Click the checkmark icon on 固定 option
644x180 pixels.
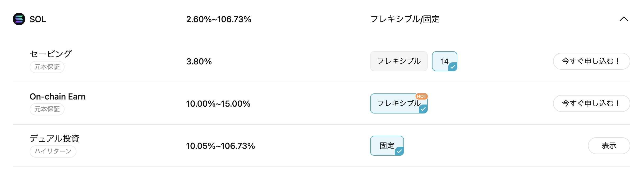[x=399, y=151]
